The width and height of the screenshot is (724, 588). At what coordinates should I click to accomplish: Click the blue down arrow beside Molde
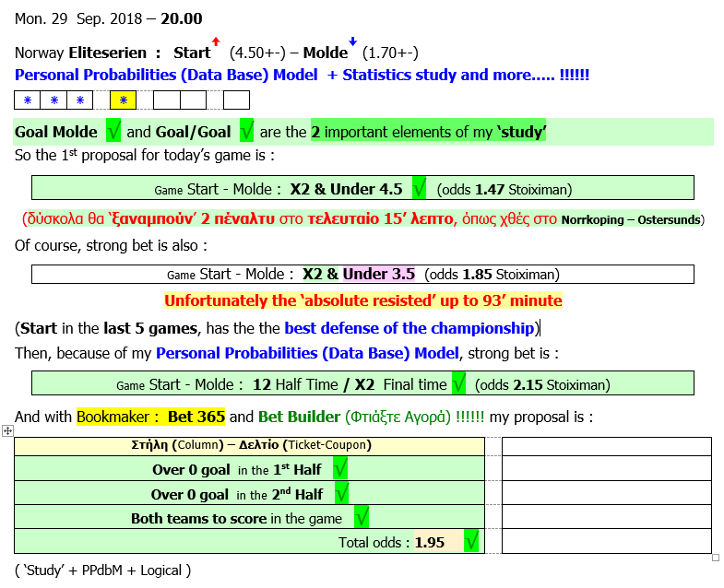point(352,41)
